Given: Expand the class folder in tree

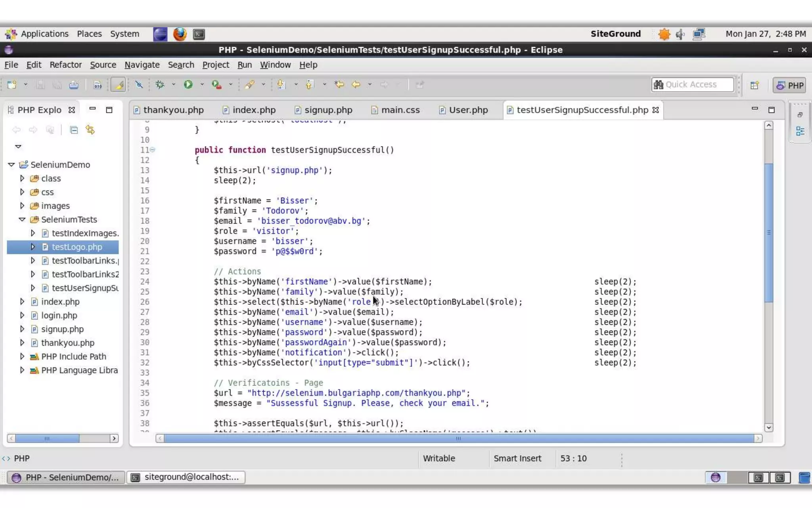Looking at the screenshot, I should [22, 179].
